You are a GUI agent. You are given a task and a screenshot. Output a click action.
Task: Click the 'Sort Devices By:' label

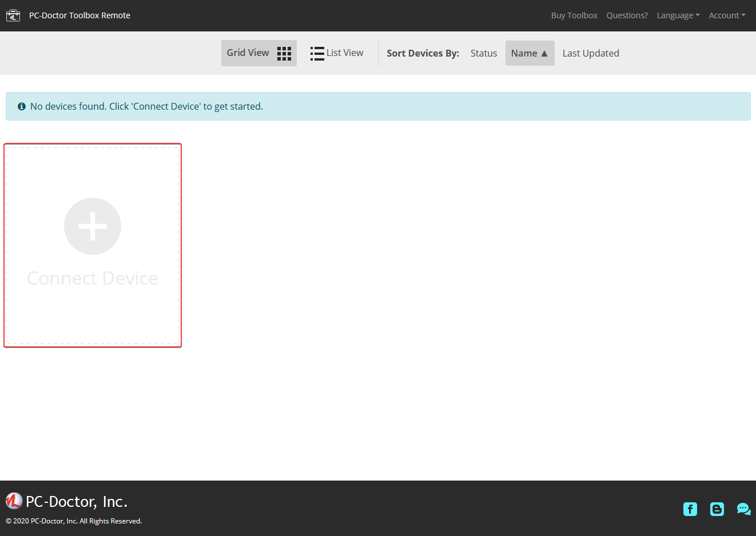pyautogui.click(x=423, y=53)
